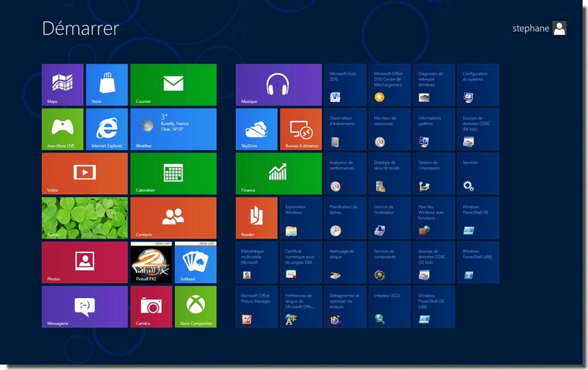Launch Windows PowerShell ISE (x86) tile
The width and height of the screenshot is (588, 370).
[434, 307]
